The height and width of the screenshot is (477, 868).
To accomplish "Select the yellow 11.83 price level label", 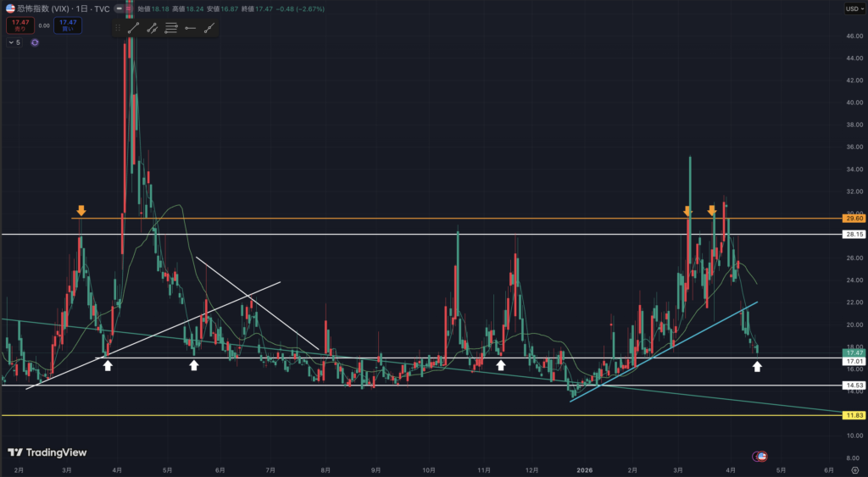I will [x=854, y=415].
